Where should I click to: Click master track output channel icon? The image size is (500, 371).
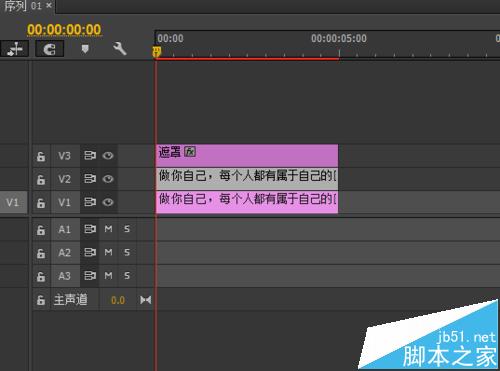[146, 300]
